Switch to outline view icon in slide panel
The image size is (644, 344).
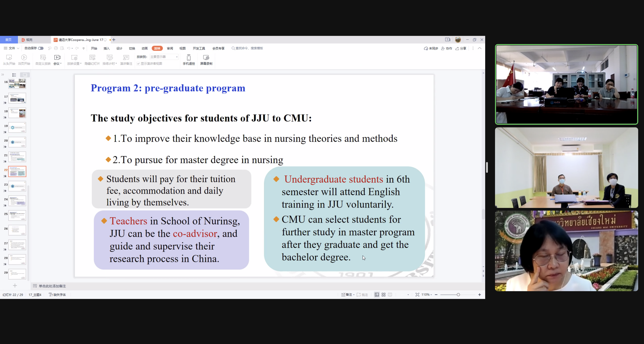point(14,75)
